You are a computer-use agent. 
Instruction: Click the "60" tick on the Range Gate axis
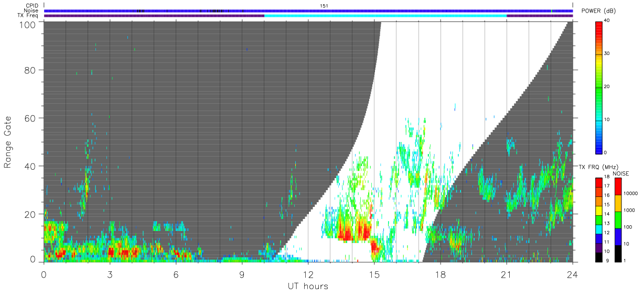coord(30,118)
